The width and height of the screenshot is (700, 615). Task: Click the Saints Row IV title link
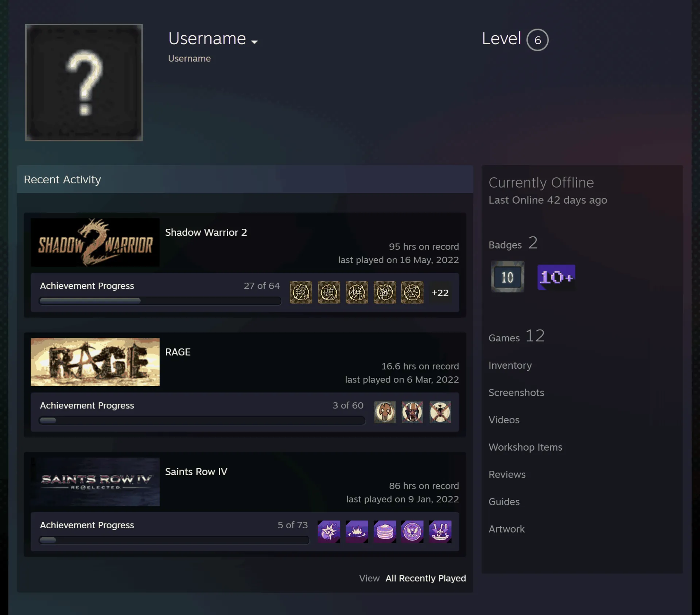coord(196,472)
